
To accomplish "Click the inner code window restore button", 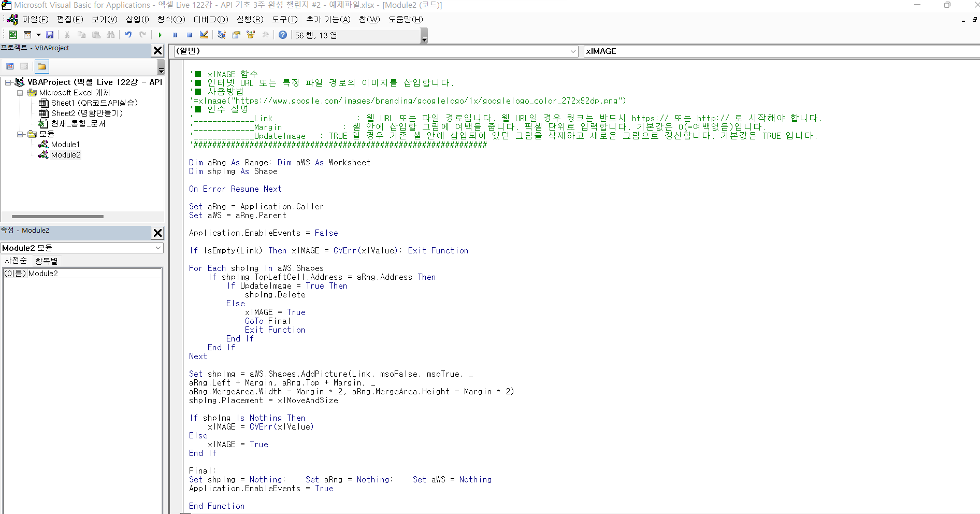I will (x=974, y=20).
